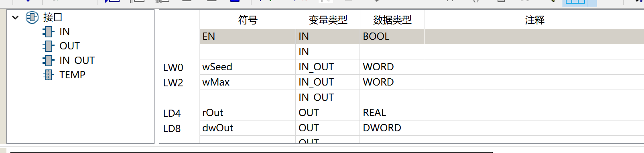644x153 pixels.
Task: Select the IN_OUT type in wMax row
Action: click(x=328, y=82)
